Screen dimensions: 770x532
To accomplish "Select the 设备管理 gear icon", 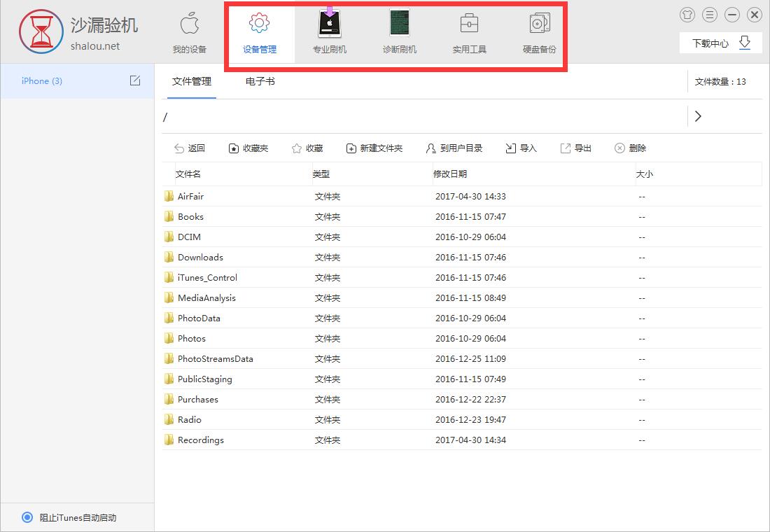I will pos(259,23).
